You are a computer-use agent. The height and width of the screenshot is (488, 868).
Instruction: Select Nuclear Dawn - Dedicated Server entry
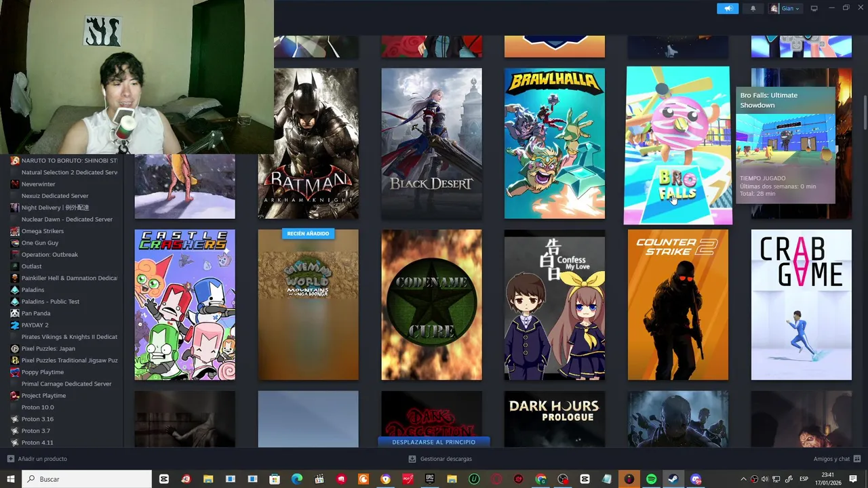click(x=67, y=220)
